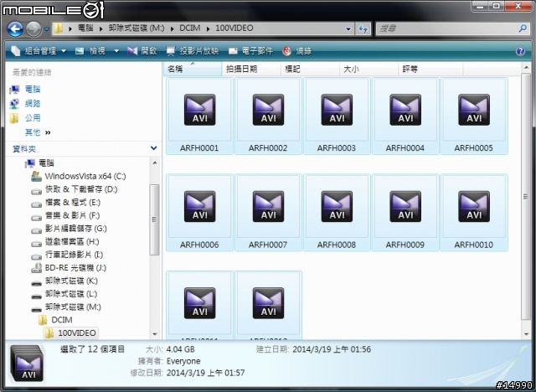Click 卸除式磁碟 (M:) breadcrumb segment
The width and height of the screenshot is (536, 392).
click(137, 28)
